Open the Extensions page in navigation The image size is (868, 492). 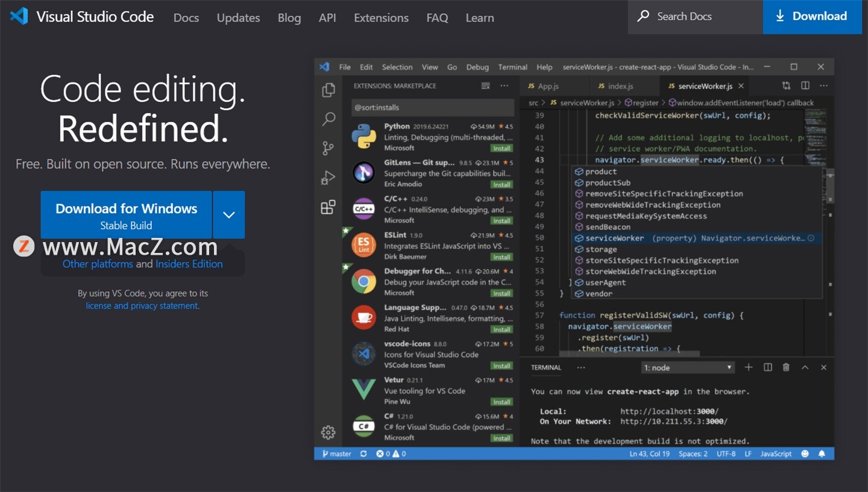point(381,18)
